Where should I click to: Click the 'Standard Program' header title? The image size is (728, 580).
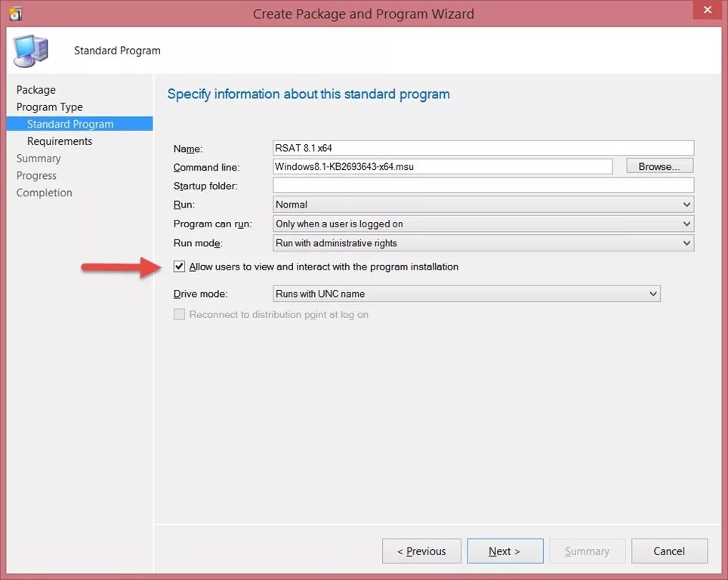(x=118, y=51)
